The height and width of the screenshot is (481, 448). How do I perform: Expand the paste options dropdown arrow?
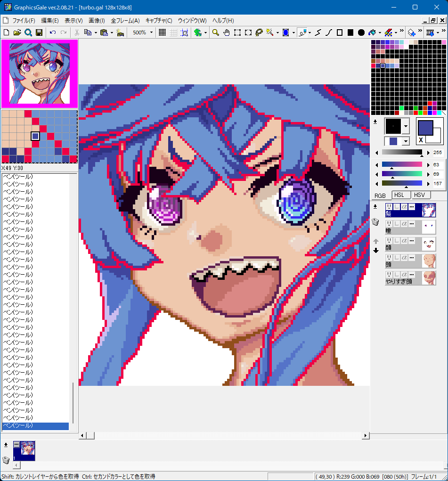coord(111,33)
